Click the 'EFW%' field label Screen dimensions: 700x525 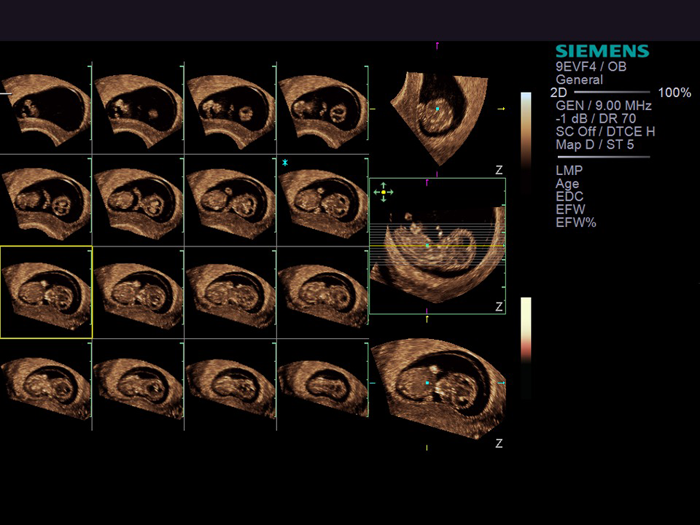576,222
